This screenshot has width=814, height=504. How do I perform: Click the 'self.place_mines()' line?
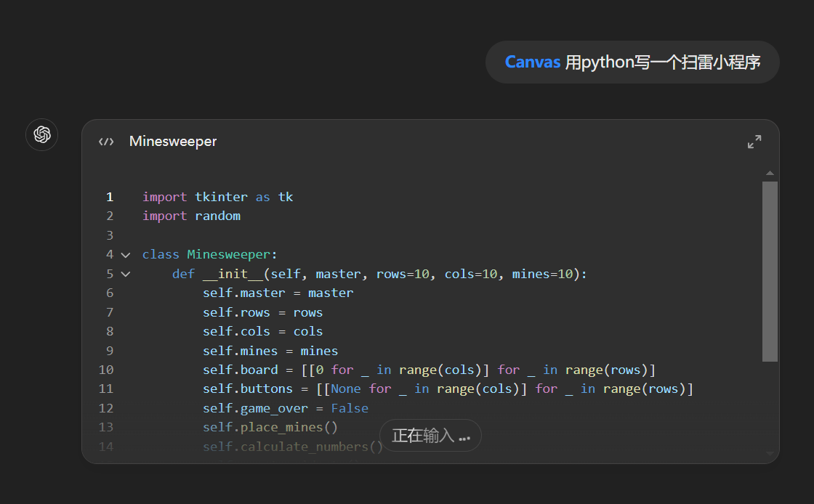pyautogui.click(x=270, y=427)
